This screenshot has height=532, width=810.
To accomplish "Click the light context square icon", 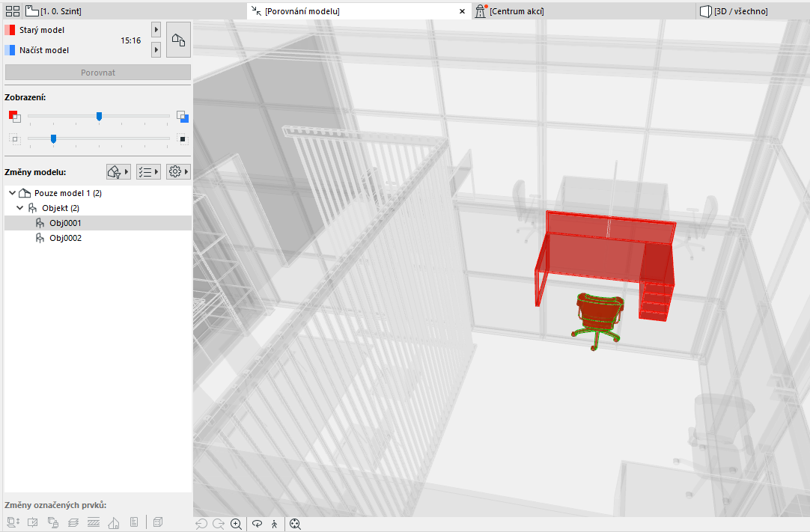I will [x=14, y=138].
